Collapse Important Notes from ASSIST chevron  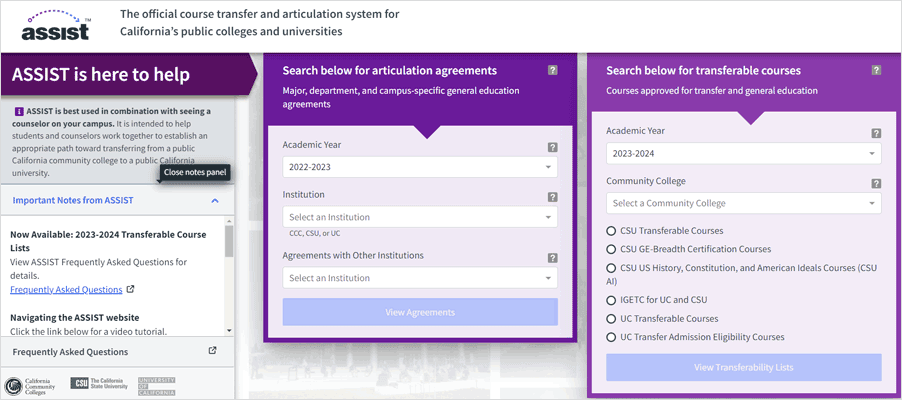[x=215, y=201]
